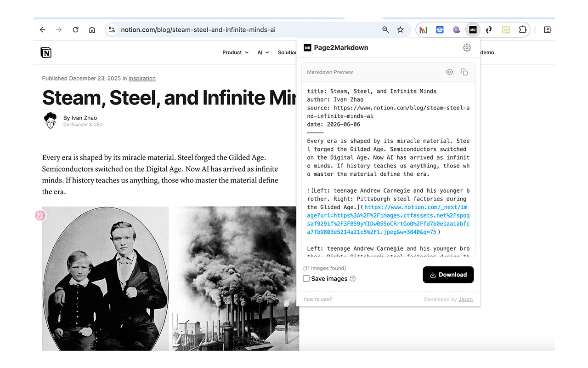Image resolution: width=588 pixels, height=368 pixels.
Task: Click the Save images help question icon
Action: pyautogui.click(x=353, y=279)
